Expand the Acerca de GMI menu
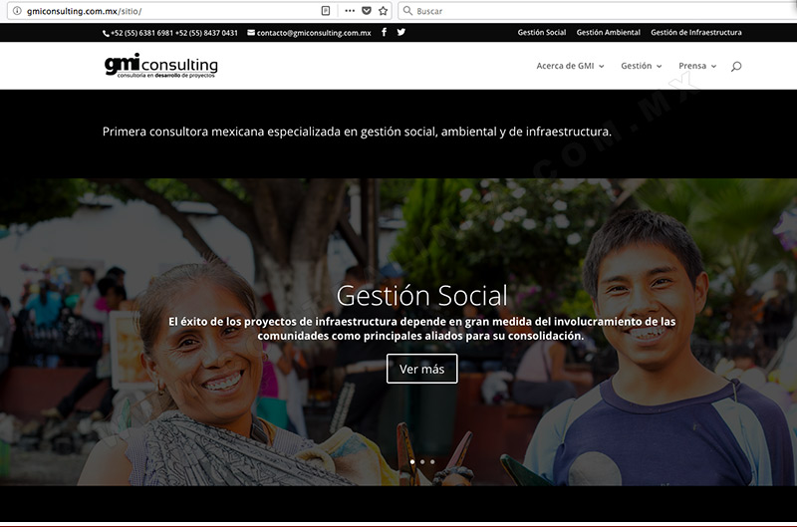 point(570,66)
